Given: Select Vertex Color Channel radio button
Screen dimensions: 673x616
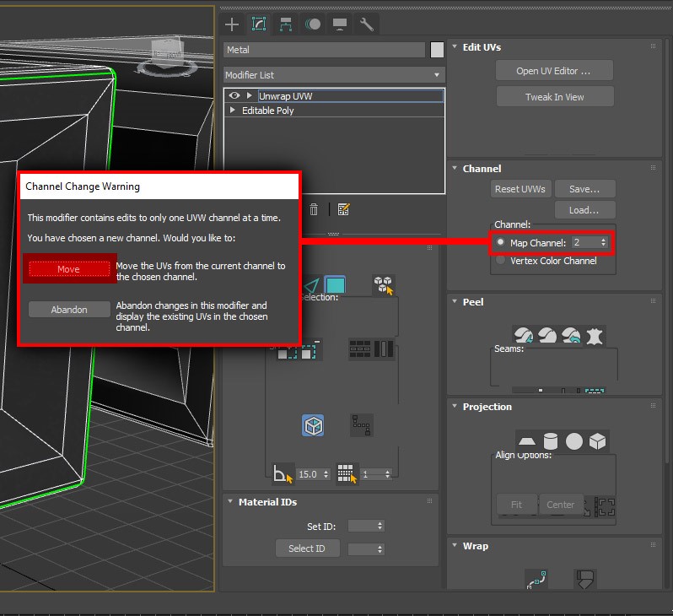Looking at the screenshot, I should 500,260.
